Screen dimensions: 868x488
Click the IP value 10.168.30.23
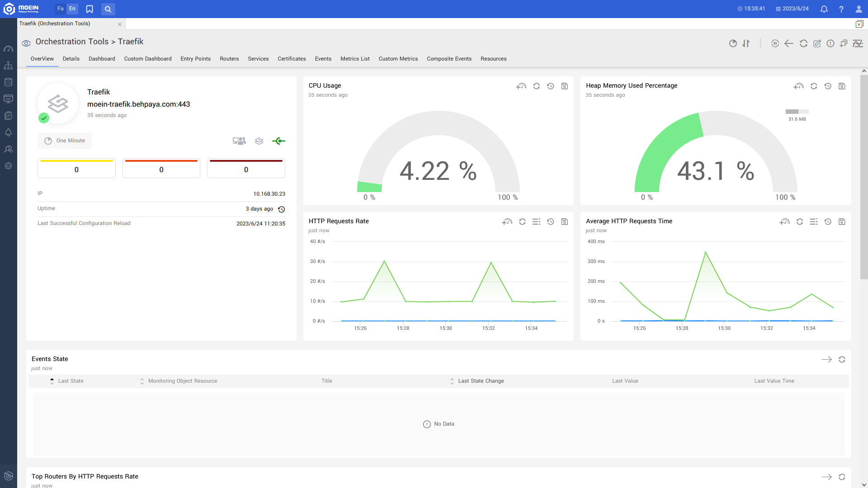pyautogui.click(x=269, y=194)
